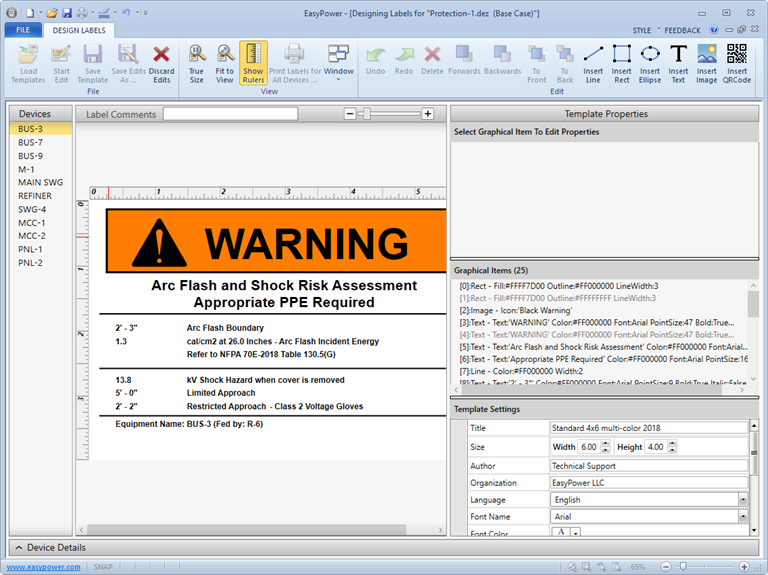768x575 pixels.
Task: Toggle SNAP in the status bar
Action: 103,567
